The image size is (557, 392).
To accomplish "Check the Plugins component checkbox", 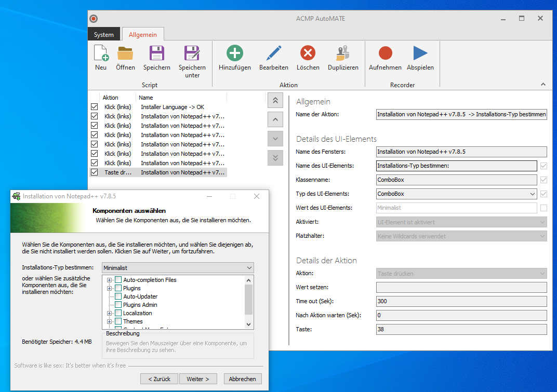I will [x=118, y=288].
